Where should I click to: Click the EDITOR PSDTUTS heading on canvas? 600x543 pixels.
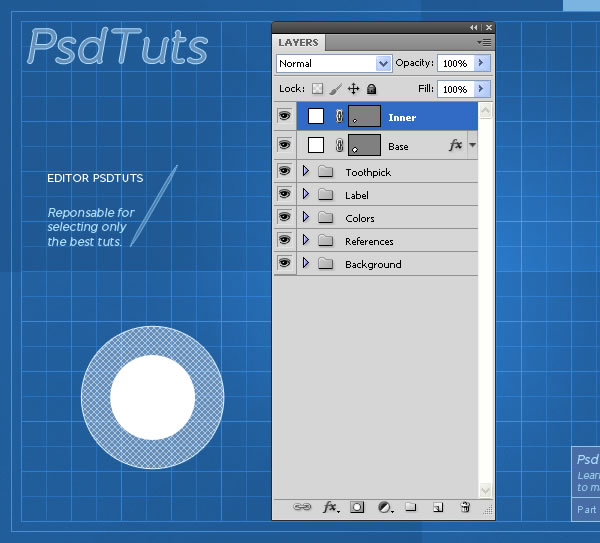pyautogui.click(x=95, y=178)
